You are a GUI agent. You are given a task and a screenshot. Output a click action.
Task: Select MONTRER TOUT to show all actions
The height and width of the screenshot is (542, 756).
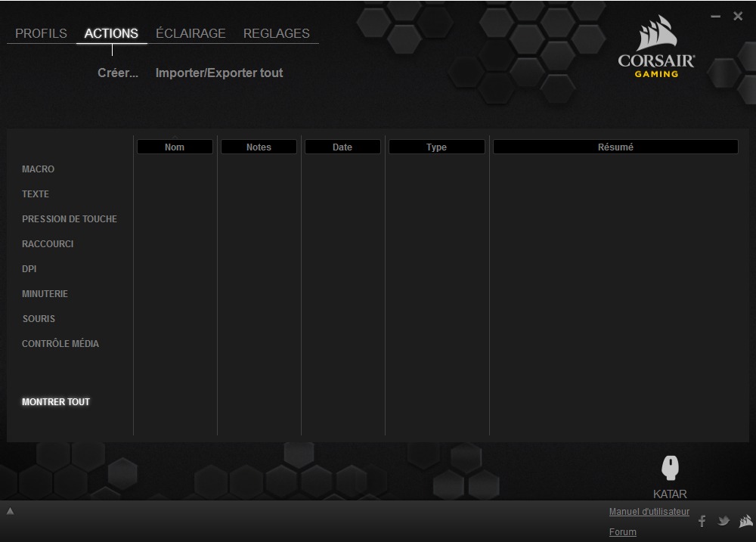[x=56, y=402]
